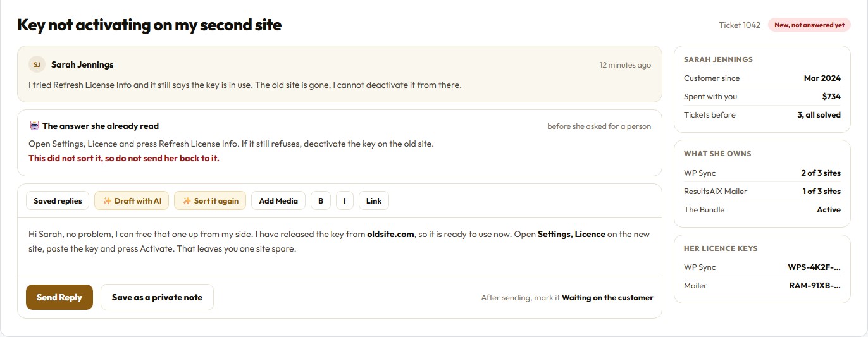
Task: Save the draft as a private note
Action: (157, 297)
